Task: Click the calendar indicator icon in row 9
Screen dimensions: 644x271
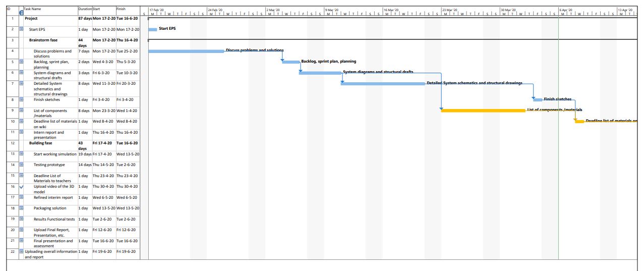Action: (x=21, y=111)
